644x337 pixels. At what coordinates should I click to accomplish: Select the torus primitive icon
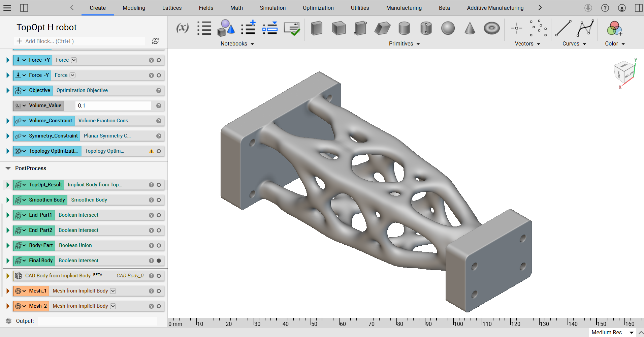coord(491,28)
